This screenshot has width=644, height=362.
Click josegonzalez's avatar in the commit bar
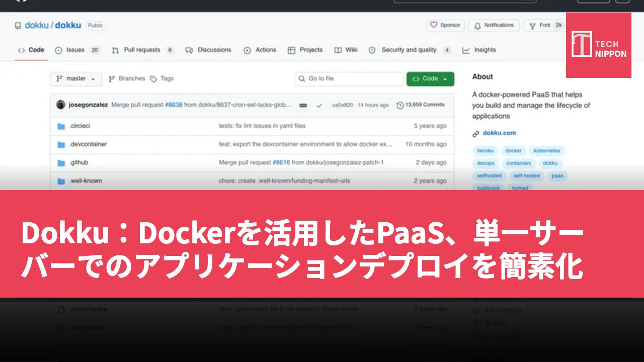(x=61, y=105)
